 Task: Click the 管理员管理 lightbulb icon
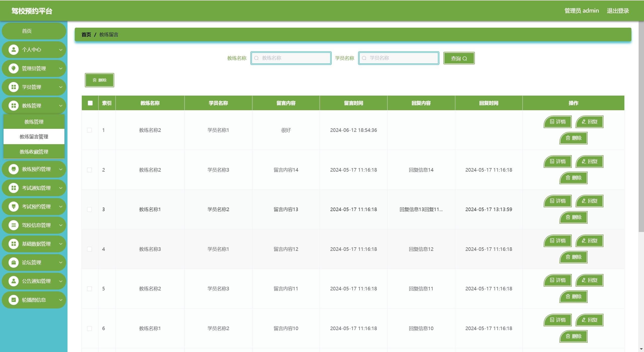(14, 68)
